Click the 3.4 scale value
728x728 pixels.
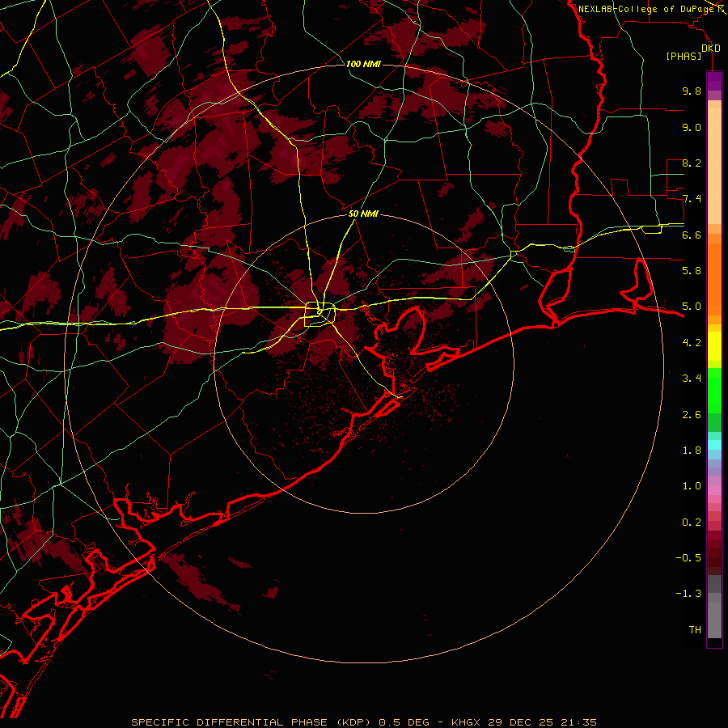(x=692, y=379)
